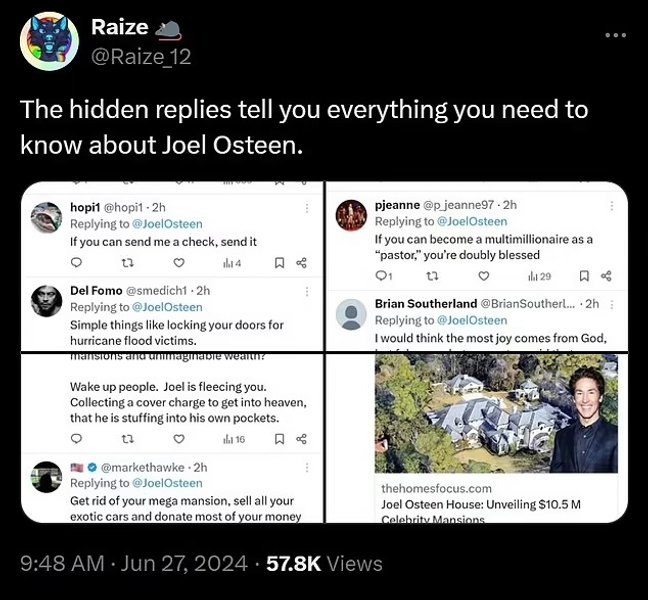Open the 57.8K Views analytics
Image resolution: width=648 pixels, height=600 pixels.
coord(323,564)
